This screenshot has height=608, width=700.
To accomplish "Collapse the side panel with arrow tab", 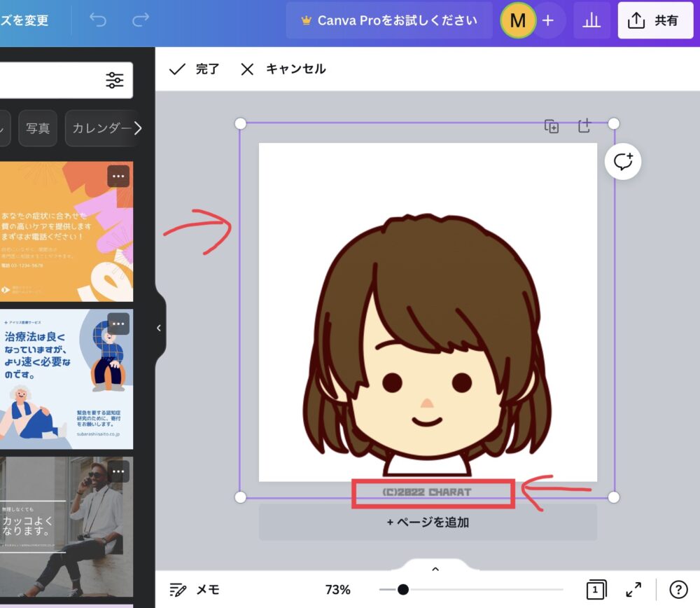I will 160,328.
